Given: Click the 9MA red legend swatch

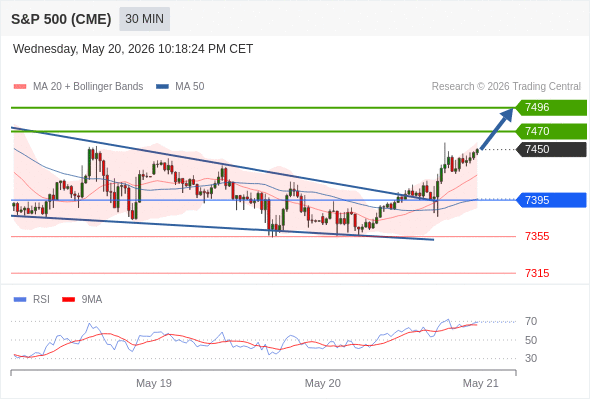Looking at the screenshot, I should click(x=68, y=300).
